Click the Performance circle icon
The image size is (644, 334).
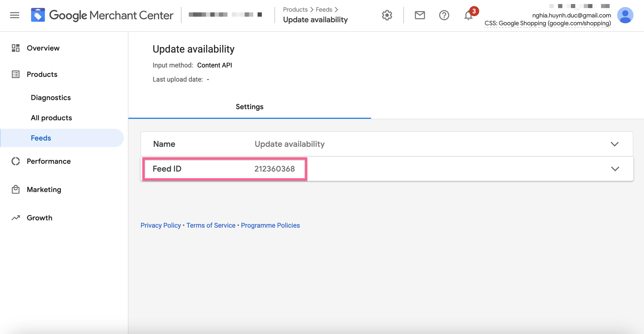pos(16,161)
